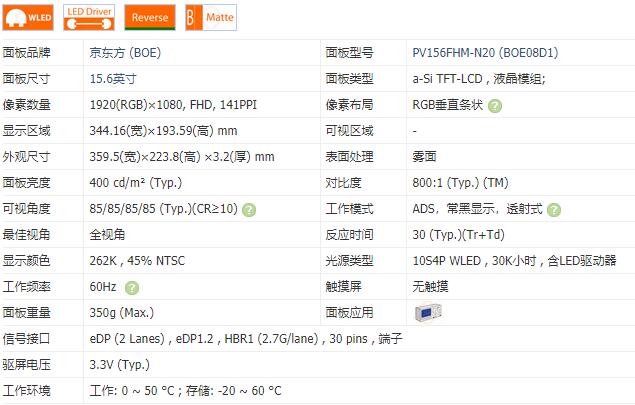The height and width of the screenshot is (405, 635).
Task: Select the 驱屏电压 label
Action: coord(26,364)
